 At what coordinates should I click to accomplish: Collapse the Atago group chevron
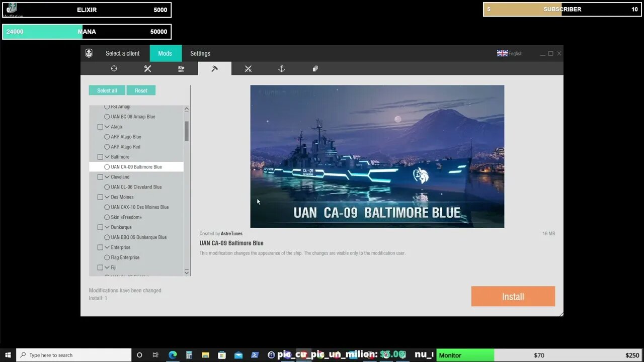tap(107, 127)
